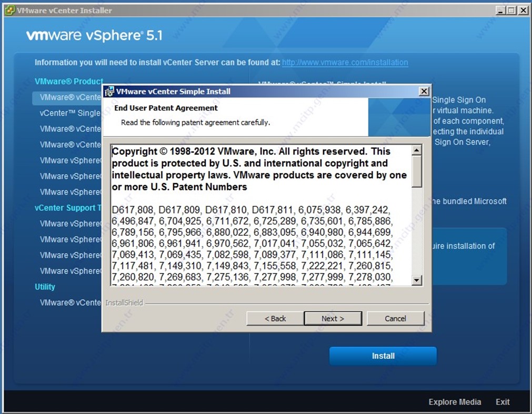Select the VMware vCenter item under Utility
Viewport: 532px width, 414px height.
70,302
